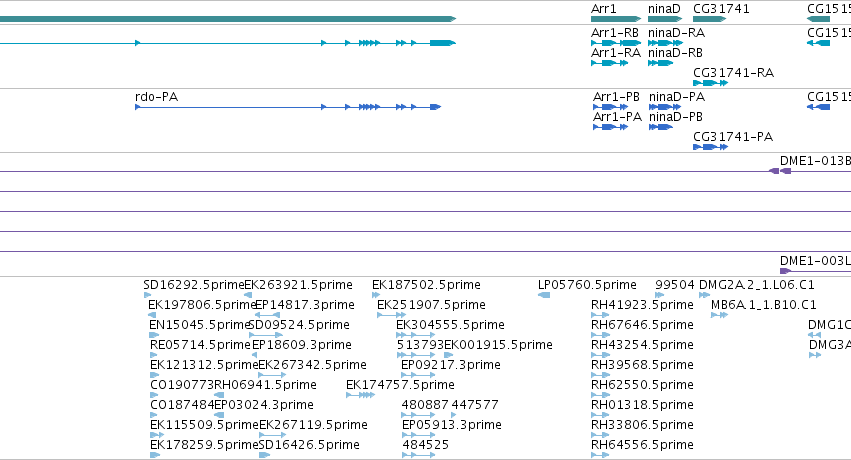851x460 pixels.
Task: Click the 513793 feature label
Action: point(420,345)
